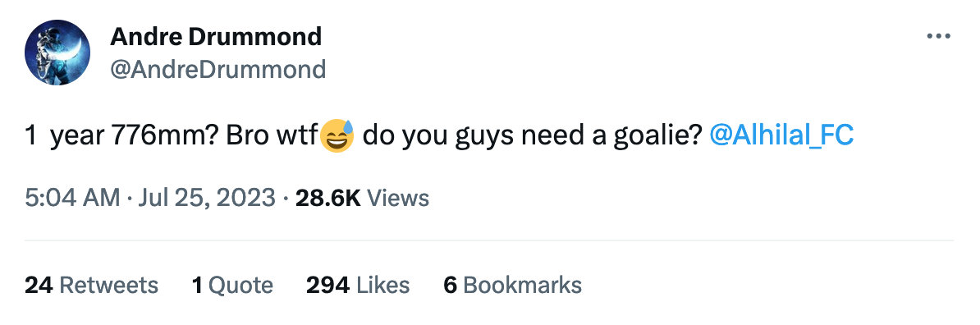Open the 1 Quote list
Screen dimensions: 980x325
click(232, 285)
